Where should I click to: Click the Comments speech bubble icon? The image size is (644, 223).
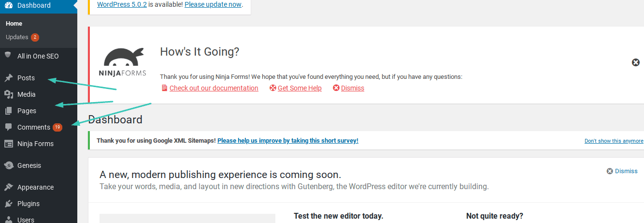click(x=8, y=127)
